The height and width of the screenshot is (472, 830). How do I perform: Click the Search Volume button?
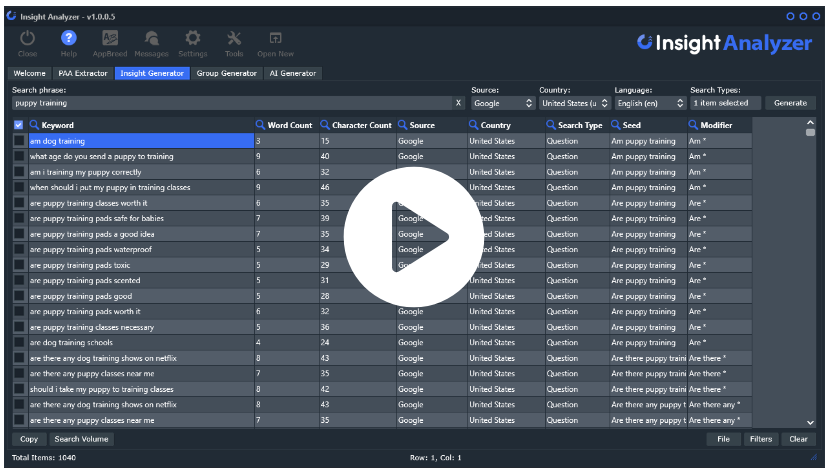pos(81,439)
